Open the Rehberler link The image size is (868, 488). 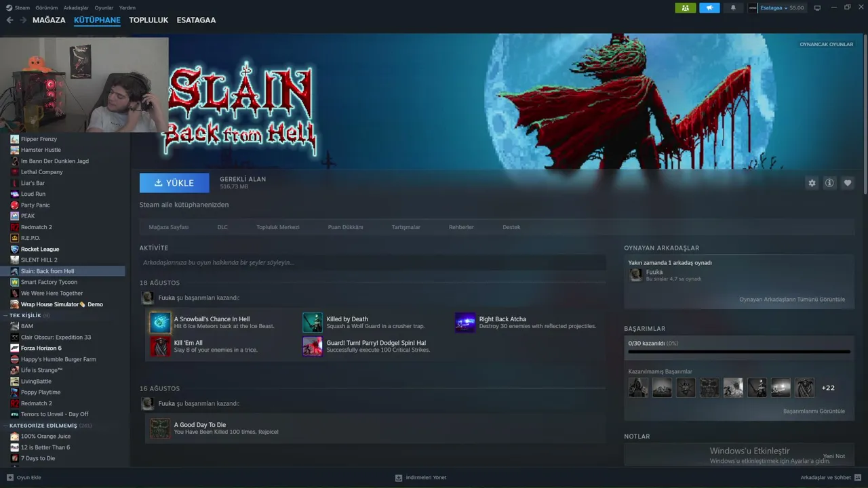coord(461,227)
